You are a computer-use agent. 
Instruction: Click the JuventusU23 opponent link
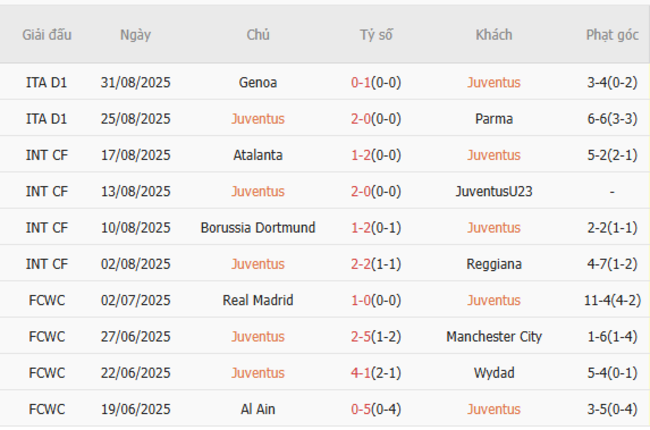(494, 191)
